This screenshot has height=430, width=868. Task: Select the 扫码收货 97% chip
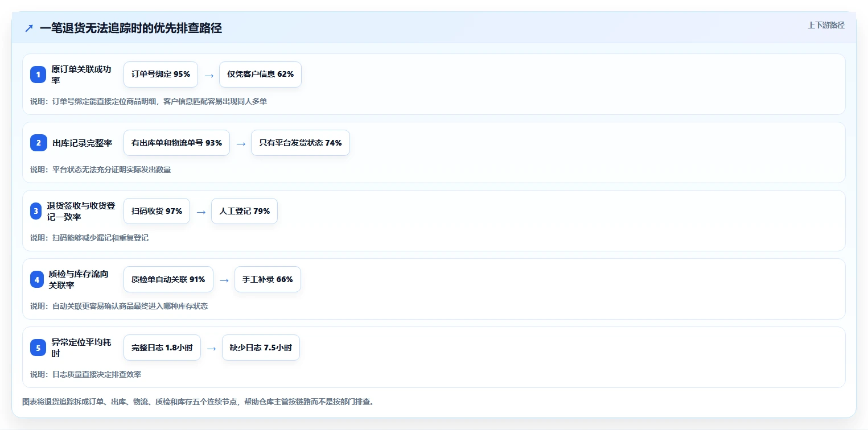[157, 211]
